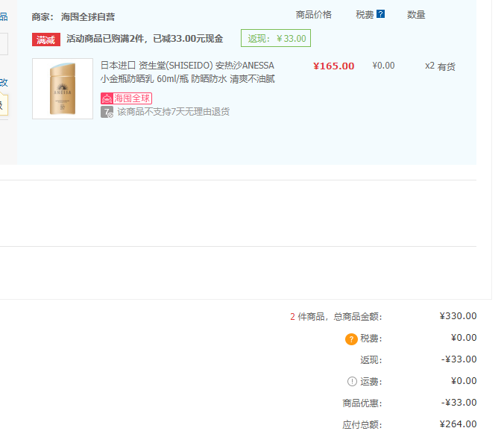The height and width of the screenshot is (431, 504).
Task: Click the shipping fee value ¥0.00 beside 运费
Action: pos(464,381)
